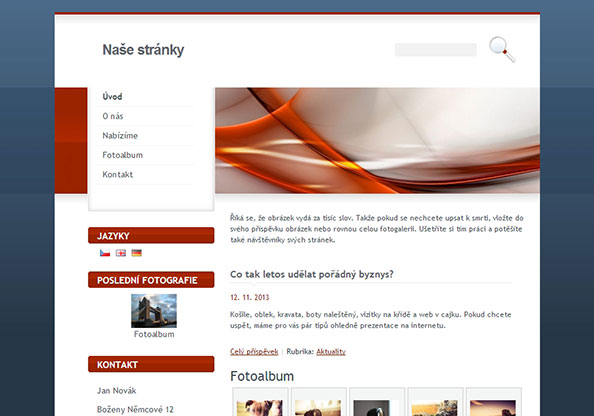Open the Aktuality category link
Viewport: 594px width, 416px height.
point(331,352)
